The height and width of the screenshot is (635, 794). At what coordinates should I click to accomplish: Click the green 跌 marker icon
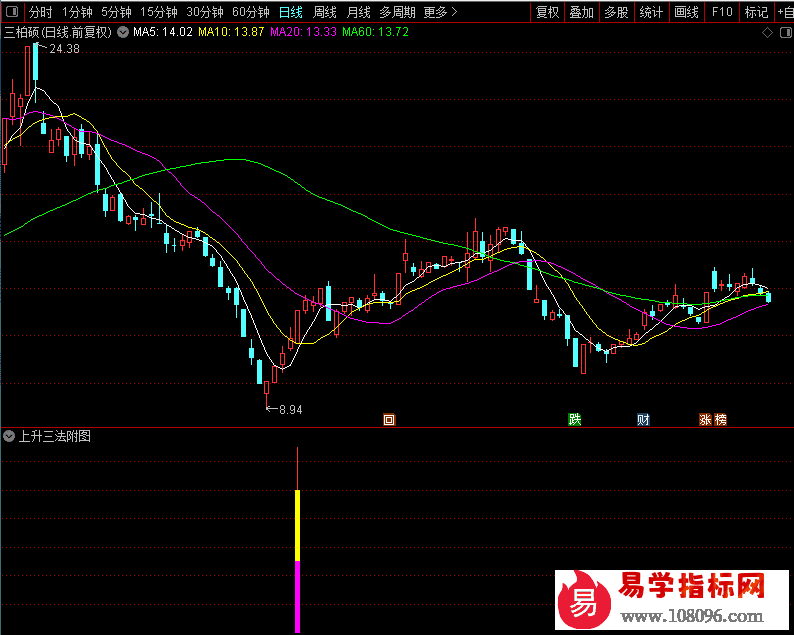(x=574, y=420)
